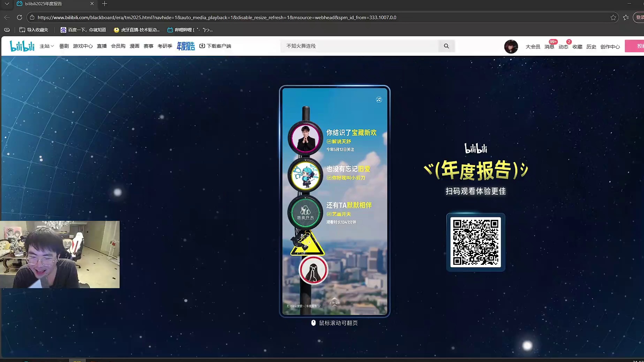Go to 直播 live section
This screenshot has width=644, height=362.
(102, 46)
